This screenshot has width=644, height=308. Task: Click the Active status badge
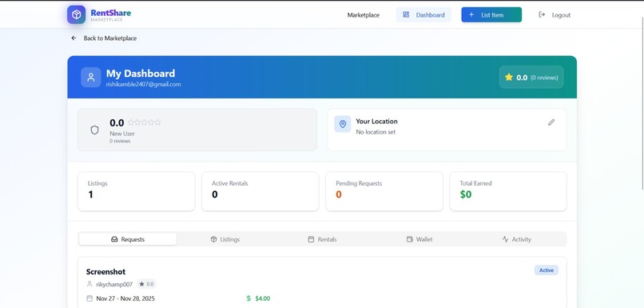547,270
